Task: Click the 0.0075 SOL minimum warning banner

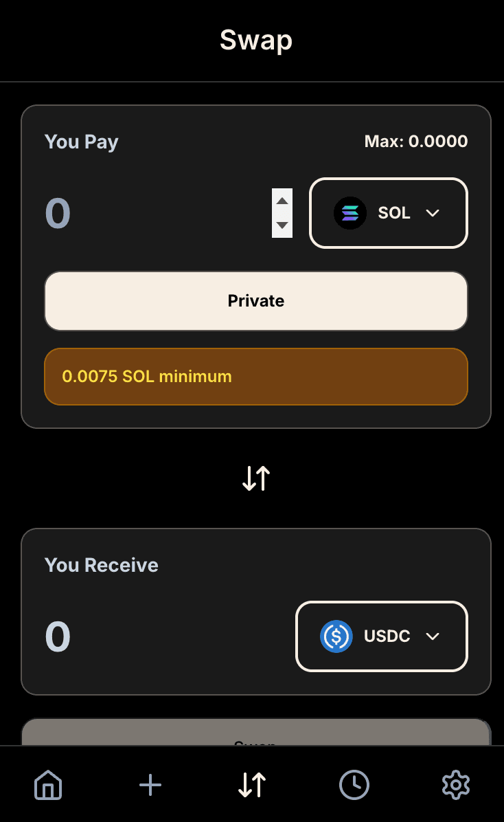Action: [255, 376]
